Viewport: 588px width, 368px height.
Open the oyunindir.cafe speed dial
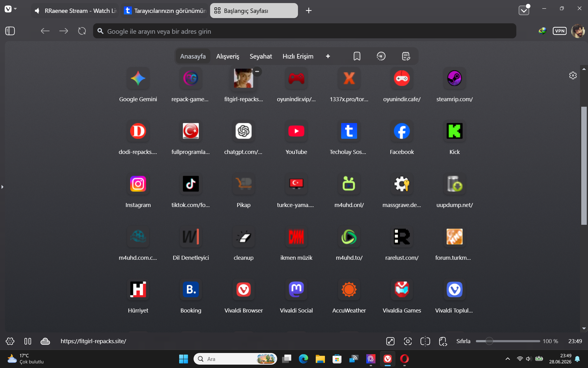click(x=402, y=79)
